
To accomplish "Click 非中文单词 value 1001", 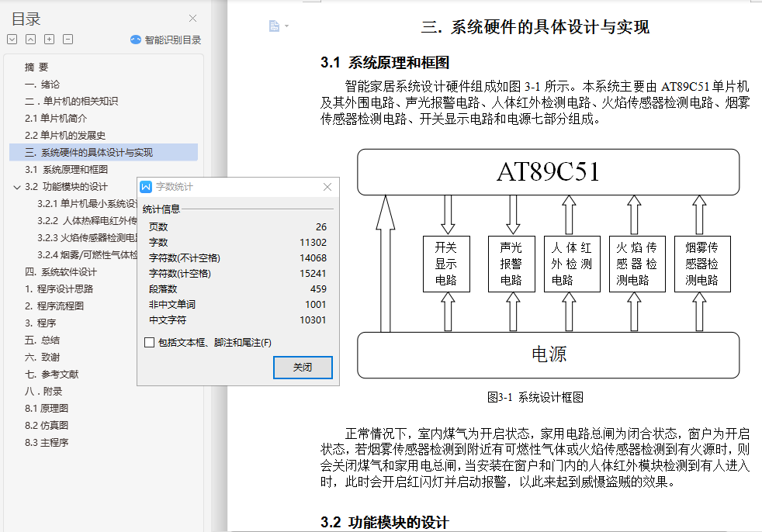I will (x=315, y=305).
